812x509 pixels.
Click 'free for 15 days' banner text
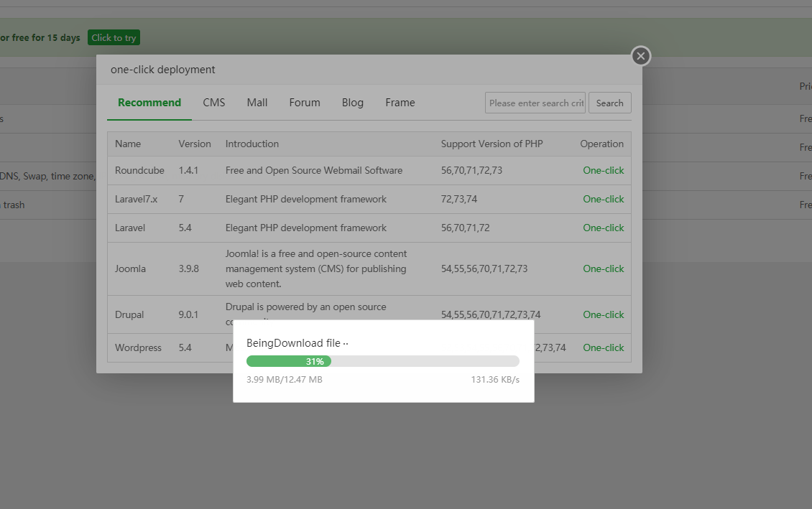coord(45,37)
